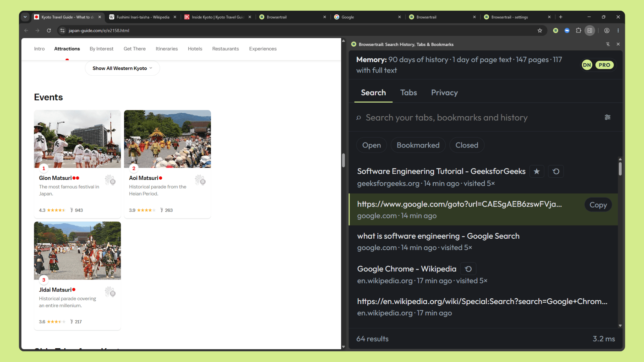This screenshot has width=644, height=362.
Task: Switch to the Fushimi Inari-taisha Wikipedia tab
Action: pyautogui.click(x=143, y=17)
